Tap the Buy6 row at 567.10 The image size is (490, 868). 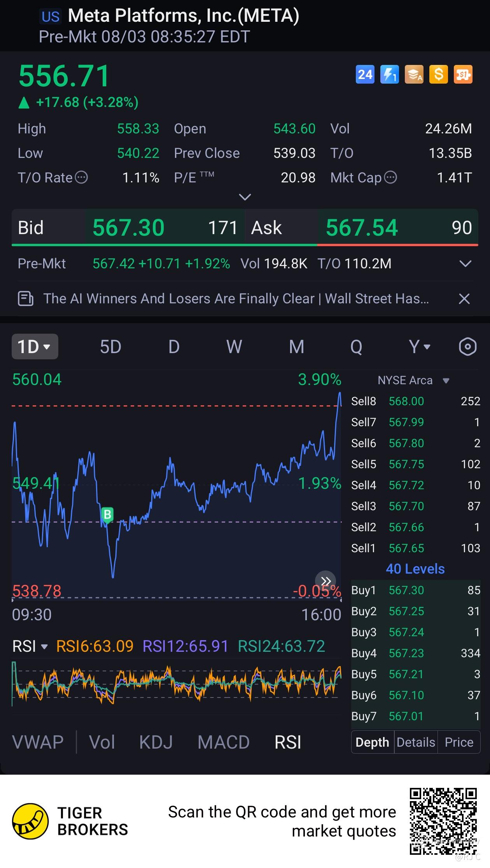point(416,695)
